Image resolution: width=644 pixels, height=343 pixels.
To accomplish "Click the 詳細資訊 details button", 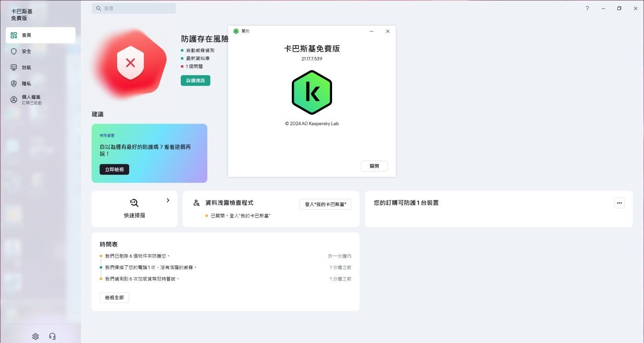I will 195,81.
